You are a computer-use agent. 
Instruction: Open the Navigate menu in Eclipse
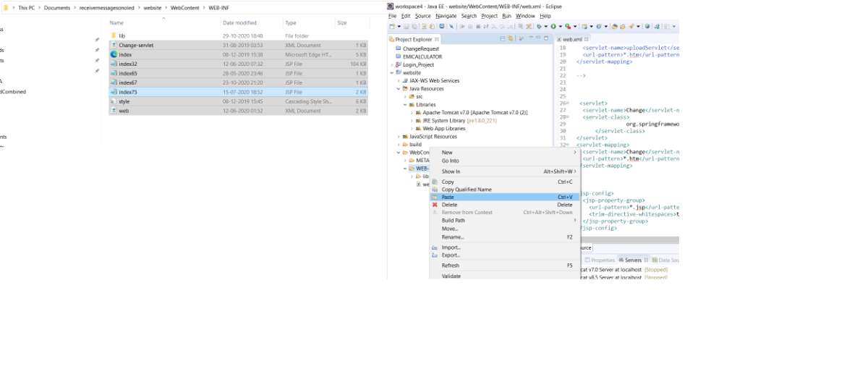coord(446,15)
